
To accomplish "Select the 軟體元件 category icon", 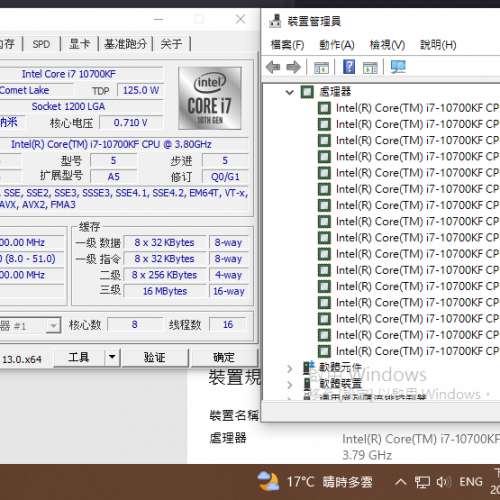I will pos(308,368).
